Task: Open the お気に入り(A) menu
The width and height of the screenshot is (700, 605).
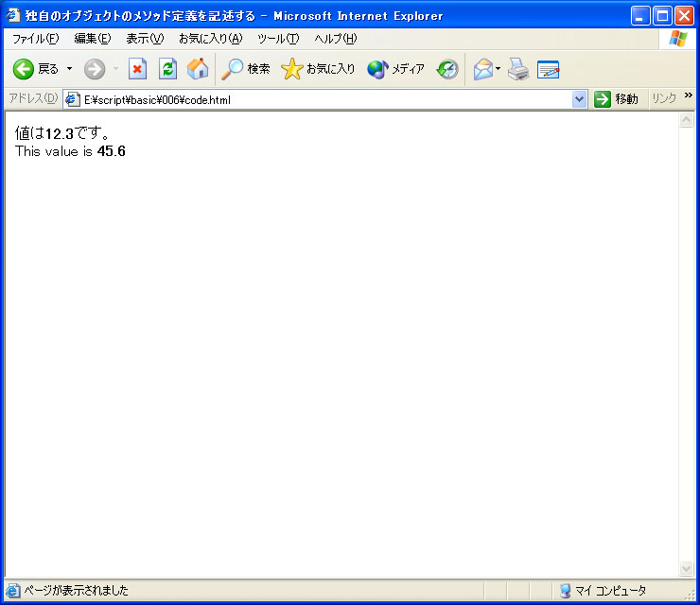Action: coord(210,39)
